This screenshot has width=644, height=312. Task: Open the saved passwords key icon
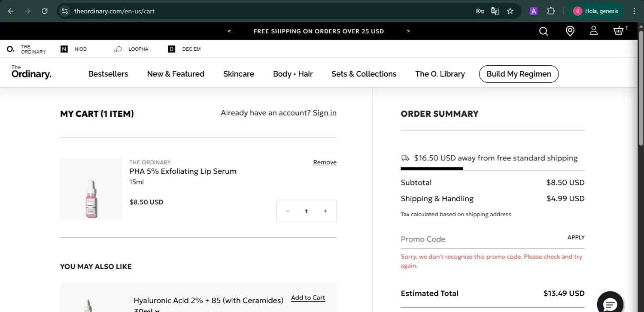(480, 11)
